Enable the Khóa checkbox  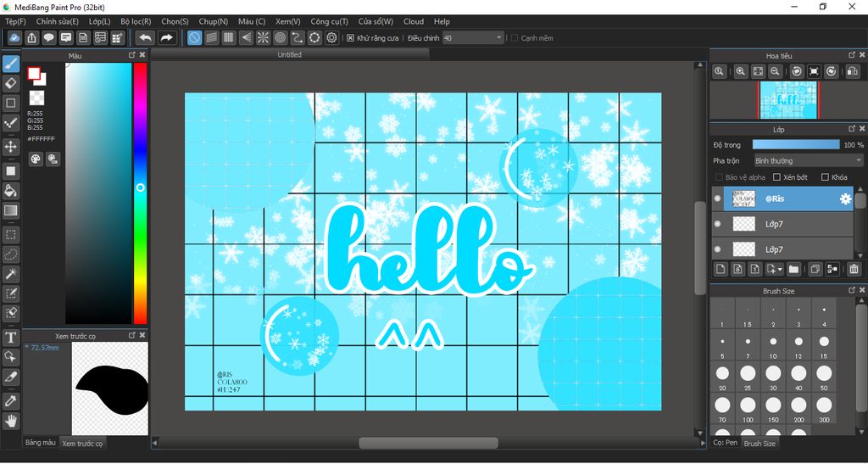(825, 177)
